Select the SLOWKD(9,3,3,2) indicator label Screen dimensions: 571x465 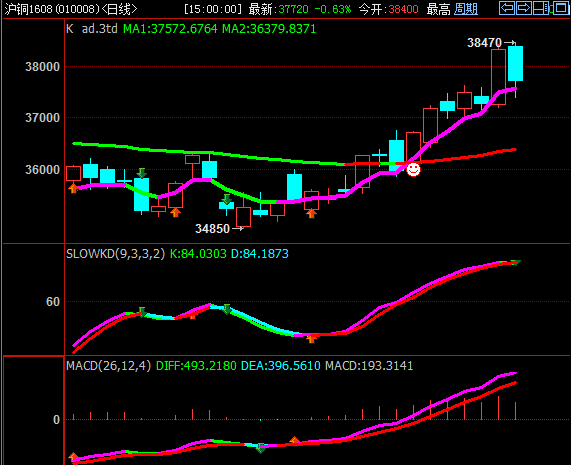point(115,253)
